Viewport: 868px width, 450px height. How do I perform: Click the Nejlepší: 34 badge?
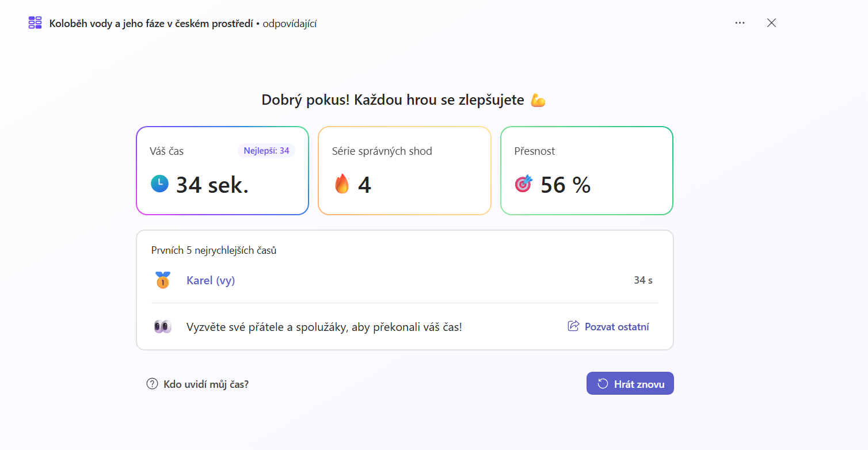pos(266,151)
